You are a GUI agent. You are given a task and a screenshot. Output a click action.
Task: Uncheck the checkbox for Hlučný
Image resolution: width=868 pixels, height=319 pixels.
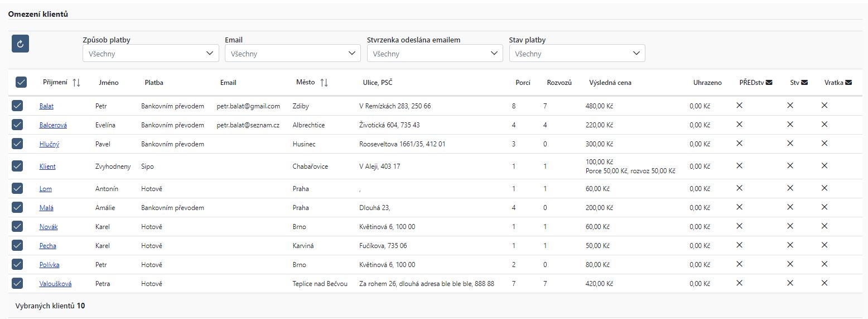[17, 144]
